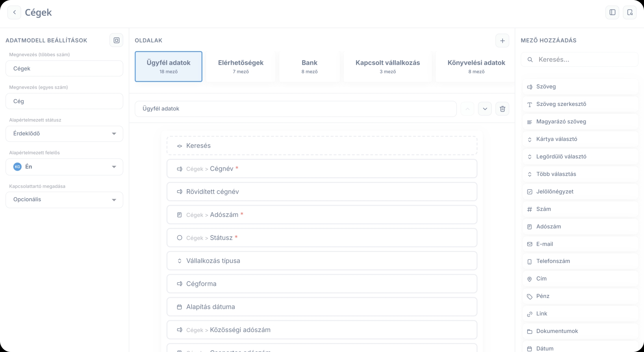Click the hash icon on the Szám field type

(529, 209)
